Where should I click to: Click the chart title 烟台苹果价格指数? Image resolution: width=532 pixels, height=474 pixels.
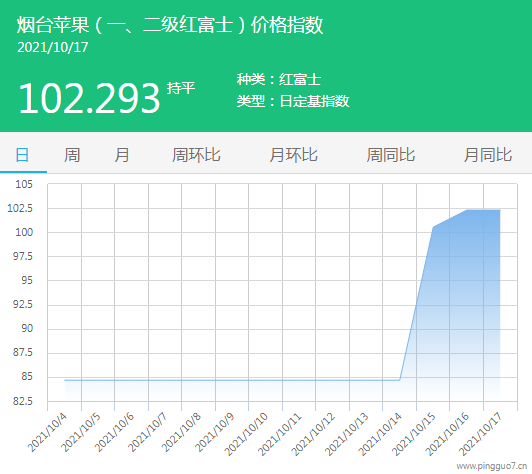170,25
